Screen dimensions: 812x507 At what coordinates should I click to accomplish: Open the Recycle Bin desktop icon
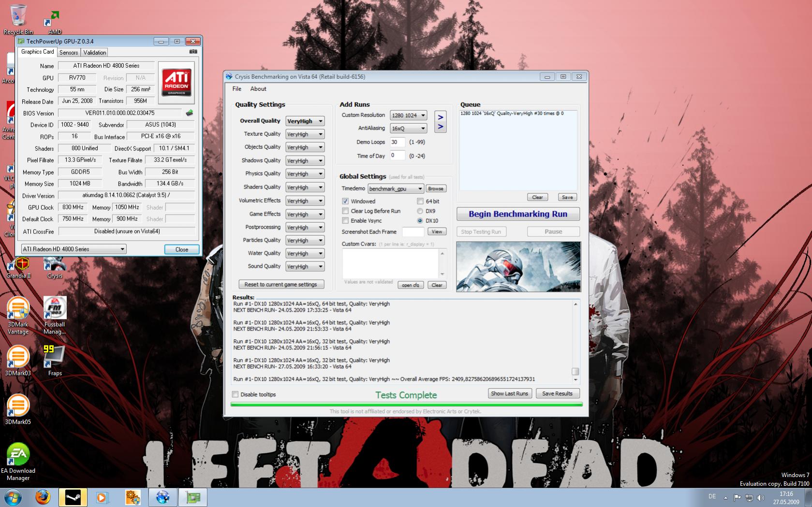click(x=18, y=19)
